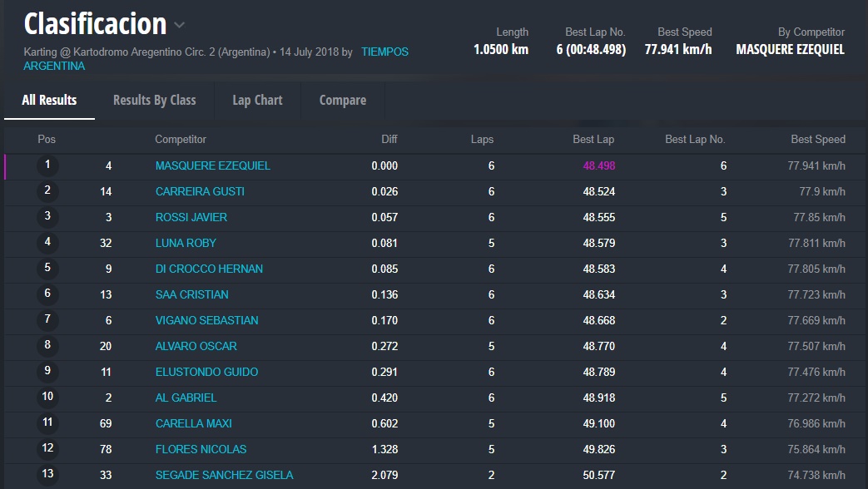868x489 pixels.
Task: View LUNA ROBY's results
Action: click(x=186, y=243)
